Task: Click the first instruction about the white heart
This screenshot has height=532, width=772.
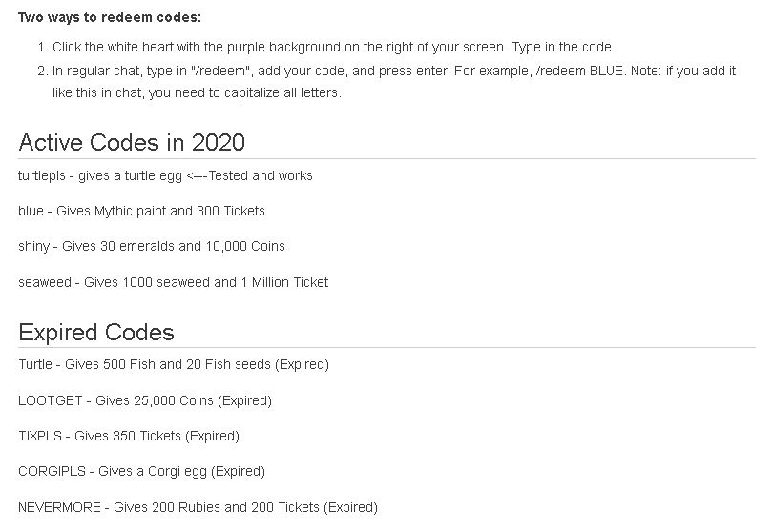Action: (335, 47)
